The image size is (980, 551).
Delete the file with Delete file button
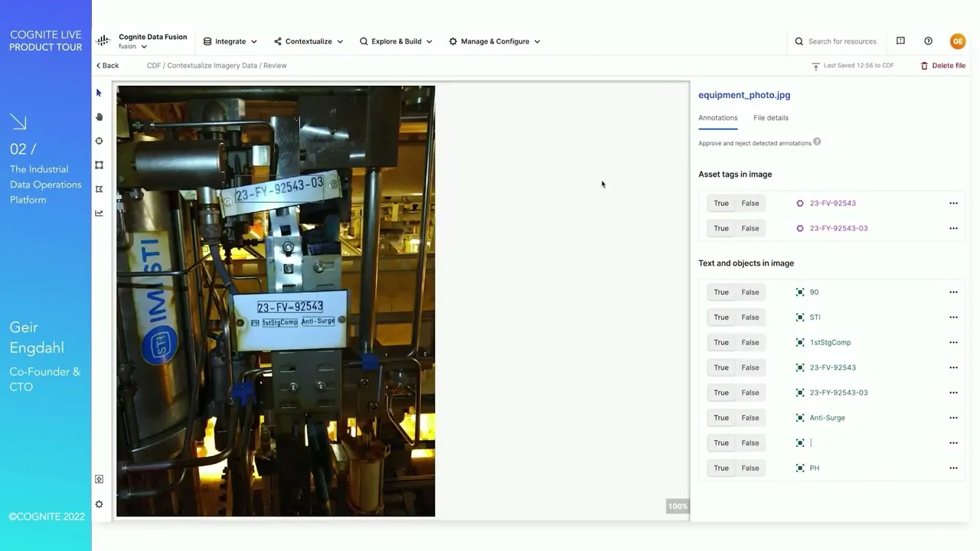pyautogui.click(x=942, y=66)
